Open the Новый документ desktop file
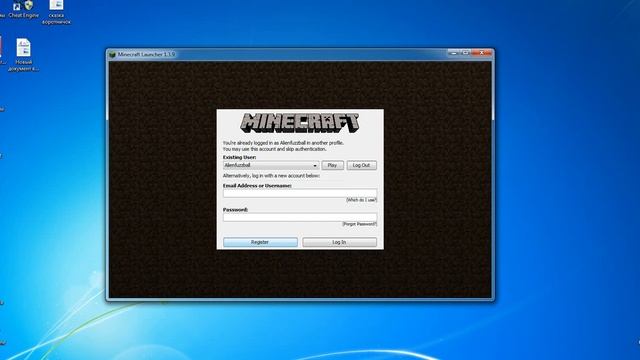 (23, 55)
